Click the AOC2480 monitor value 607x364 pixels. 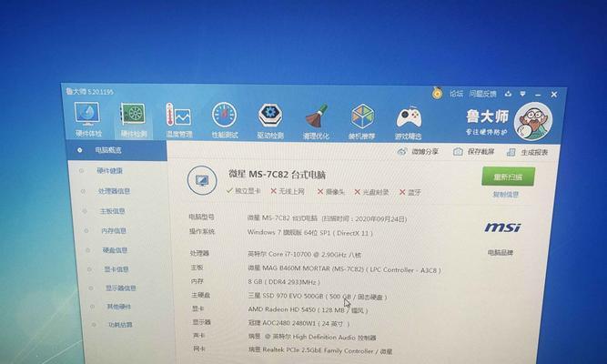(298, 323)
